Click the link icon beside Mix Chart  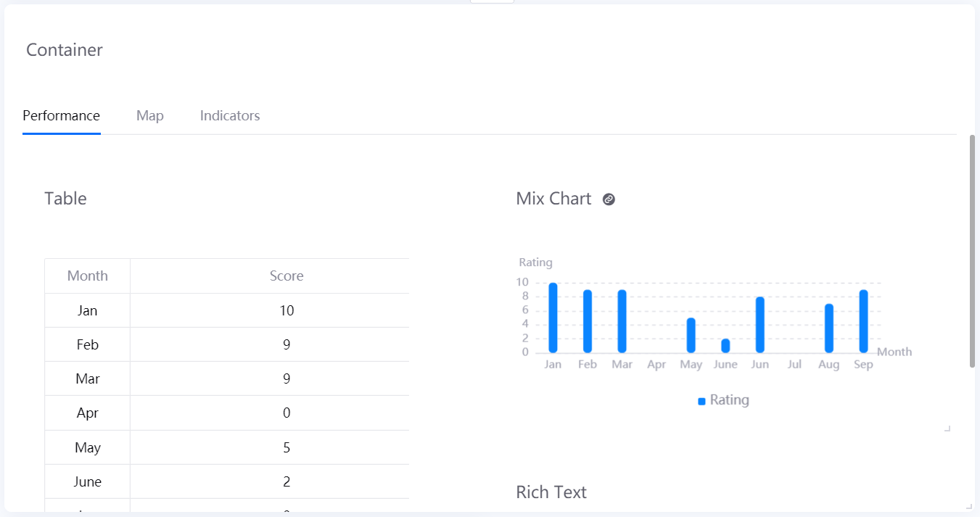pyautogui.click(x=609, y=199)
